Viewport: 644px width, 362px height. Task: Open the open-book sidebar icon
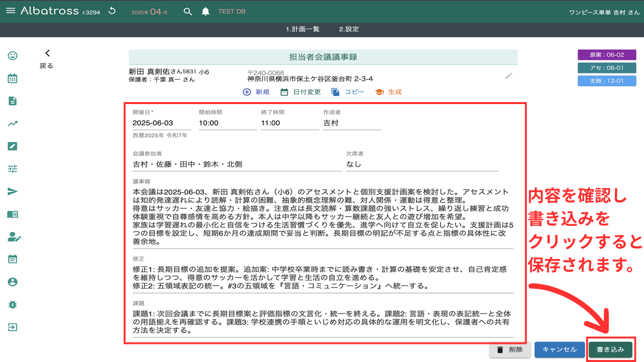tap(13, 214)
